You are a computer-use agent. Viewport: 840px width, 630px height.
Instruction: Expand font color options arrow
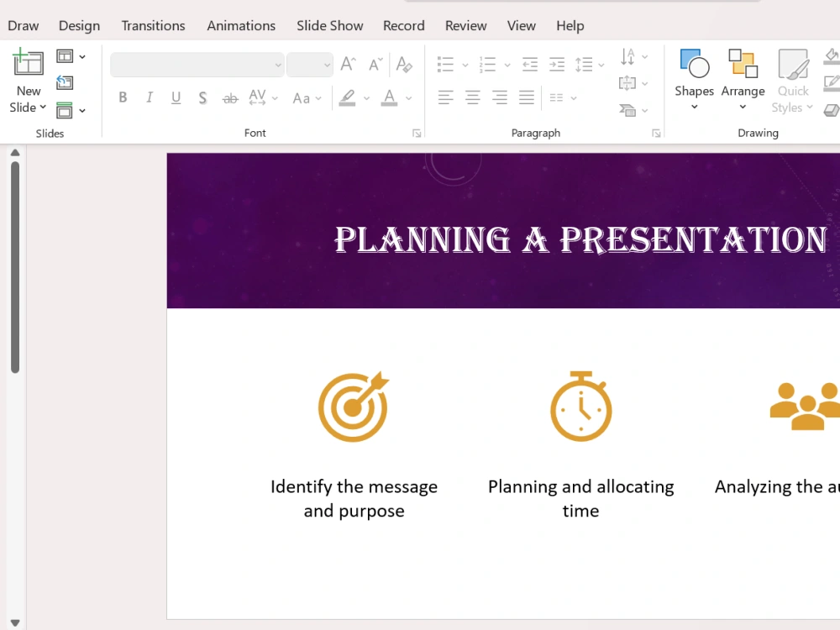tap(409, 98)
